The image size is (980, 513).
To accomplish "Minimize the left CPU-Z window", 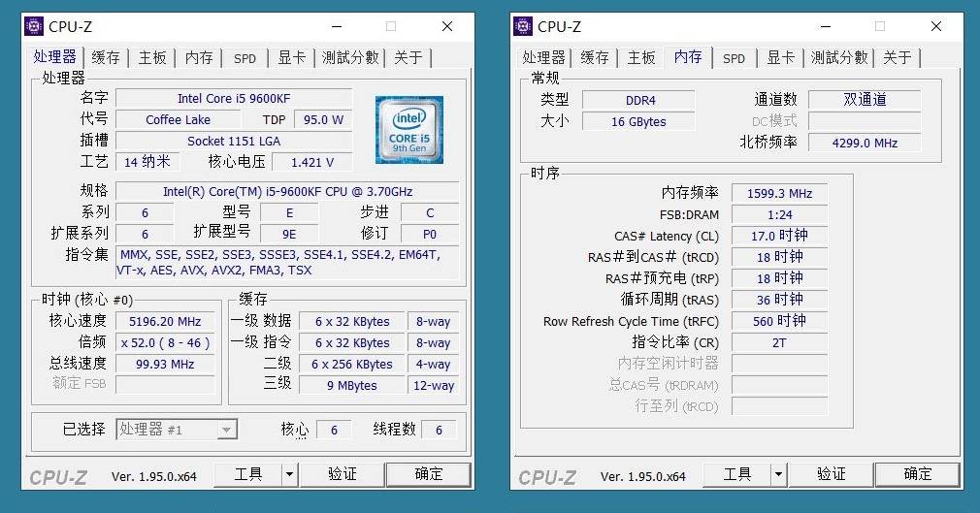I will pos(337,26).
